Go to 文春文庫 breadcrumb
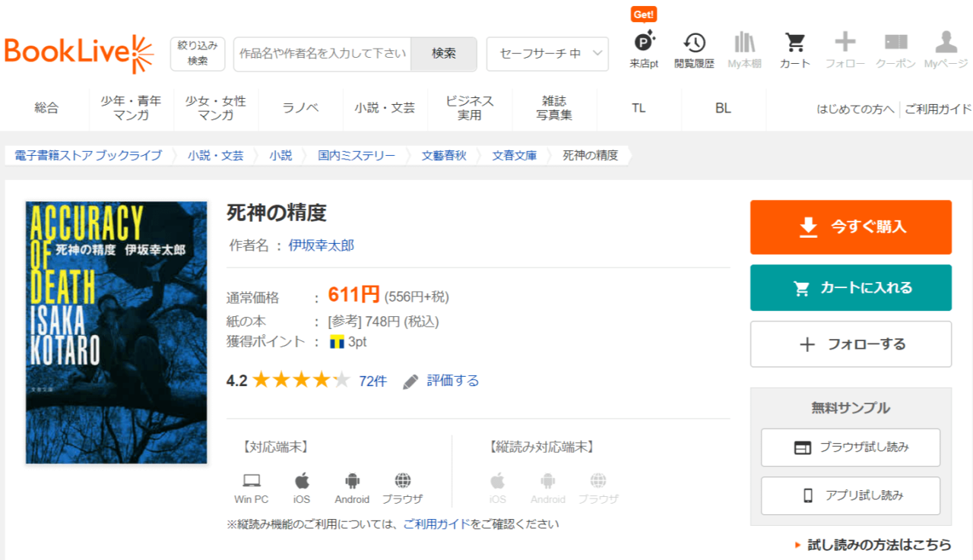 (514, 155)
